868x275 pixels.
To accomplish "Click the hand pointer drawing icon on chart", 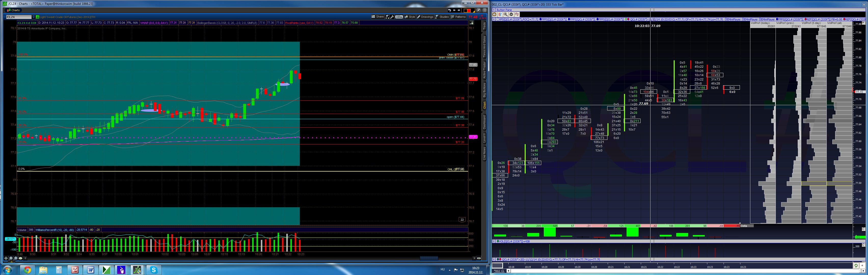I will pos(472,23).
